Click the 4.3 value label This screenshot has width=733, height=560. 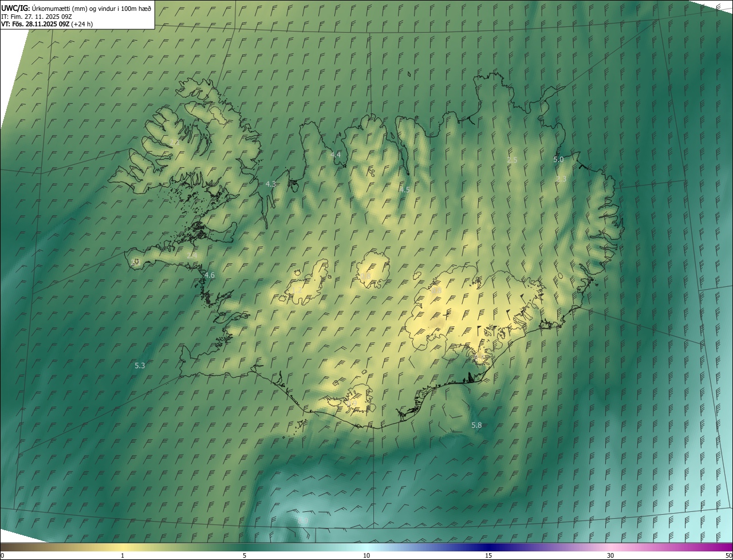click(x=271, y=184)
